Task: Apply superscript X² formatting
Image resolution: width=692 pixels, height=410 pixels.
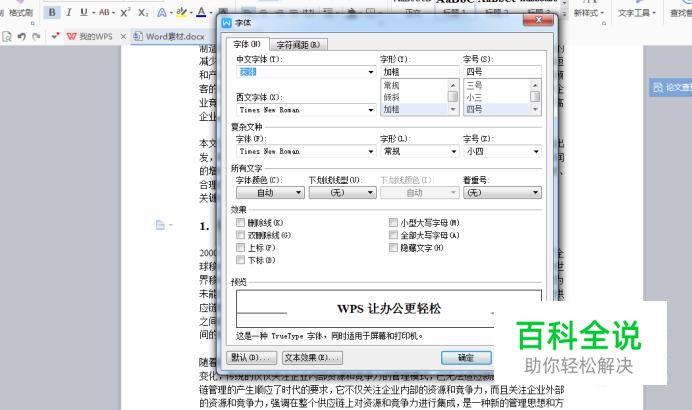Action: [x=125, y=12]
